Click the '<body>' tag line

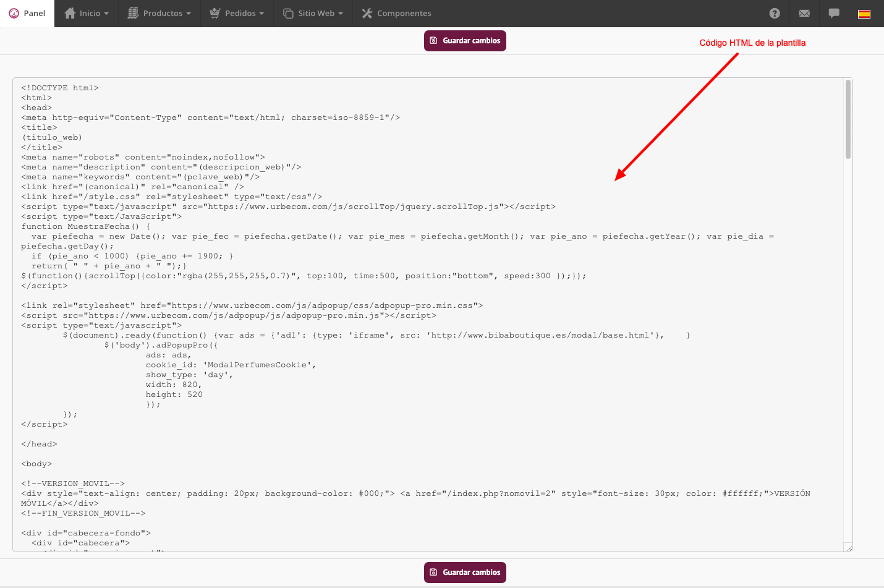(36, 464)
